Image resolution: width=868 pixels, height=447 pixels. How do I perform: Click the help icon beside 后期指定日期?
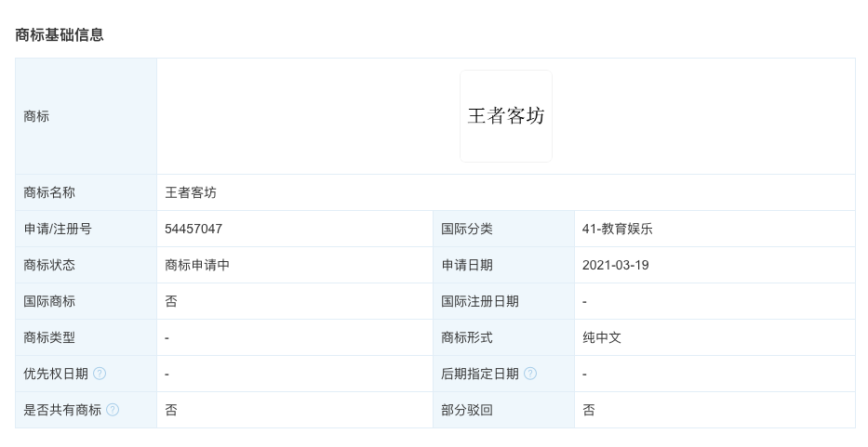point(530,374)
